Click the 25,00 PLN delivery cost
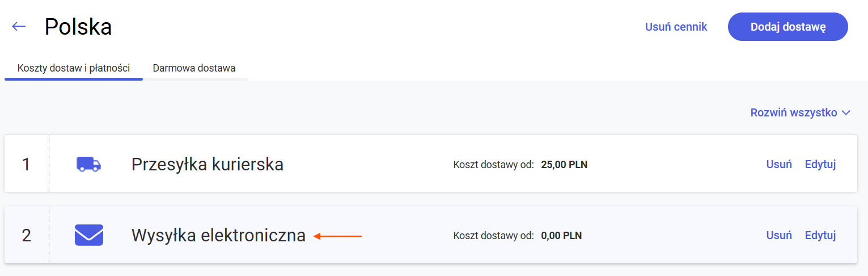This screenshot has width=868, height=276. coord(565,165)
